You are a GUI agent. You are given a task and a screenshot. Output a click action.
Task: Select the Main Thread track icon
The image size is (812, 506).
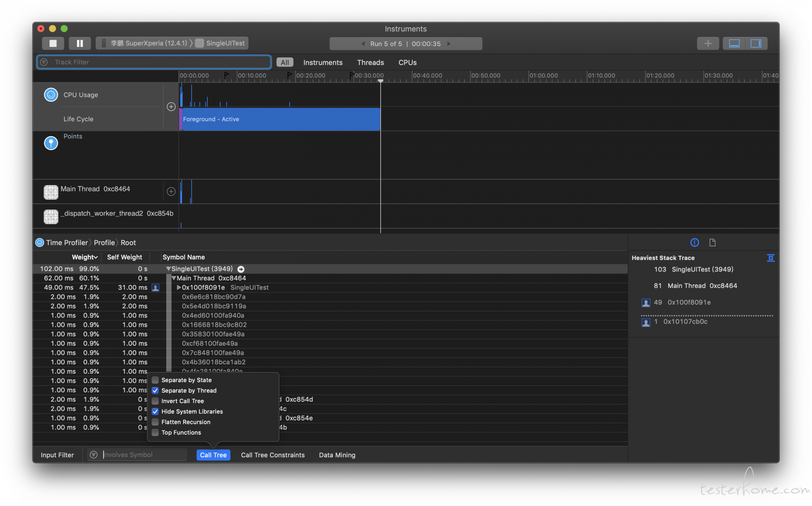pos(51,192)
